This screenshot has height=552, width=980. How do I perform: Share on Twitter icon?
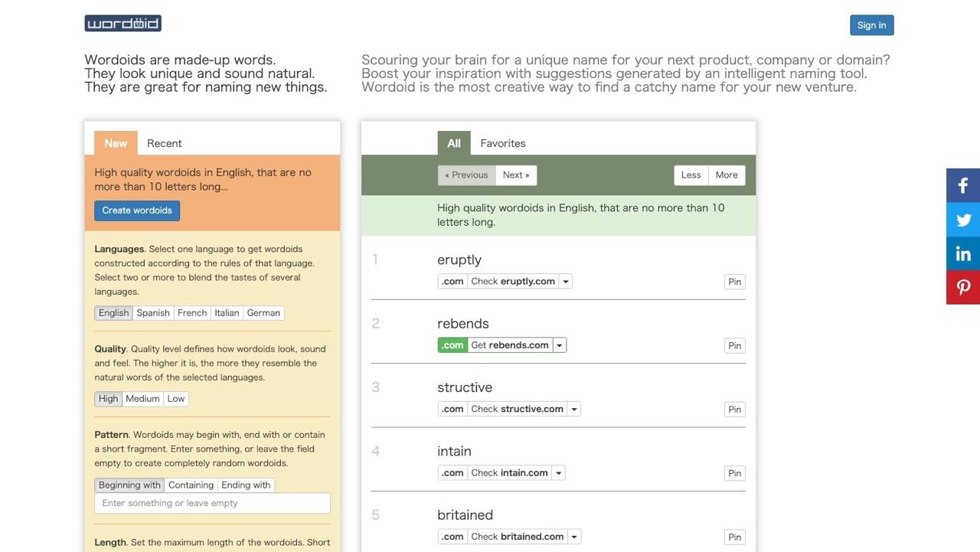click(x=963, y=220)
